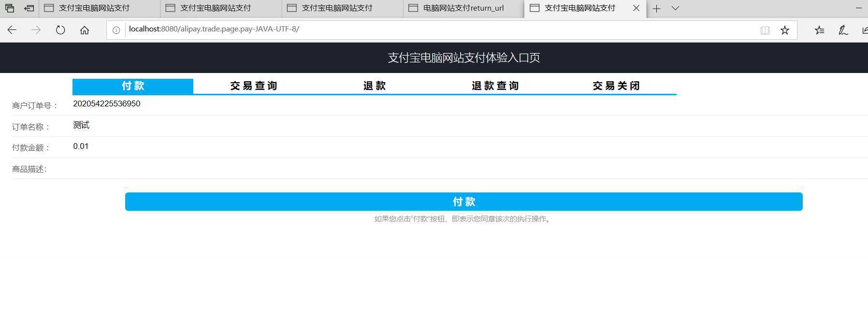Switch to the second 支付宝电脑网站支付 browser tab
The height and width of the screenshot is (323, 868).
click(x=221, y=8)
